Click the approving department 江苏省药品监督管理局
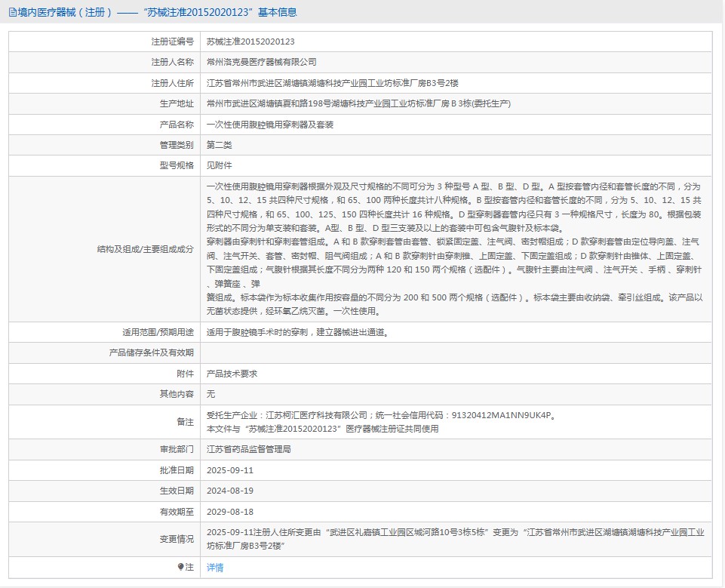Screen dimensions: 725x588 tap(248, 449)
